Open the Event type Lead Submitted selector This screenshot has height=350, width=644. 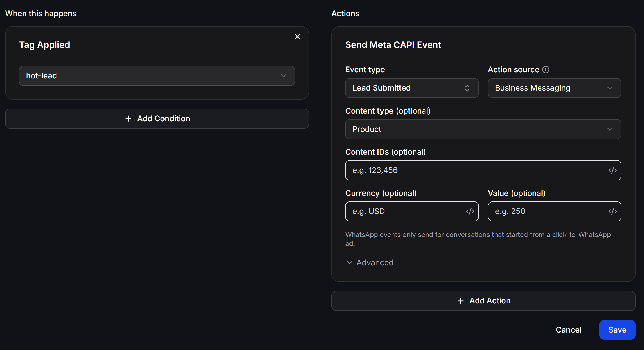coord(412,88)
